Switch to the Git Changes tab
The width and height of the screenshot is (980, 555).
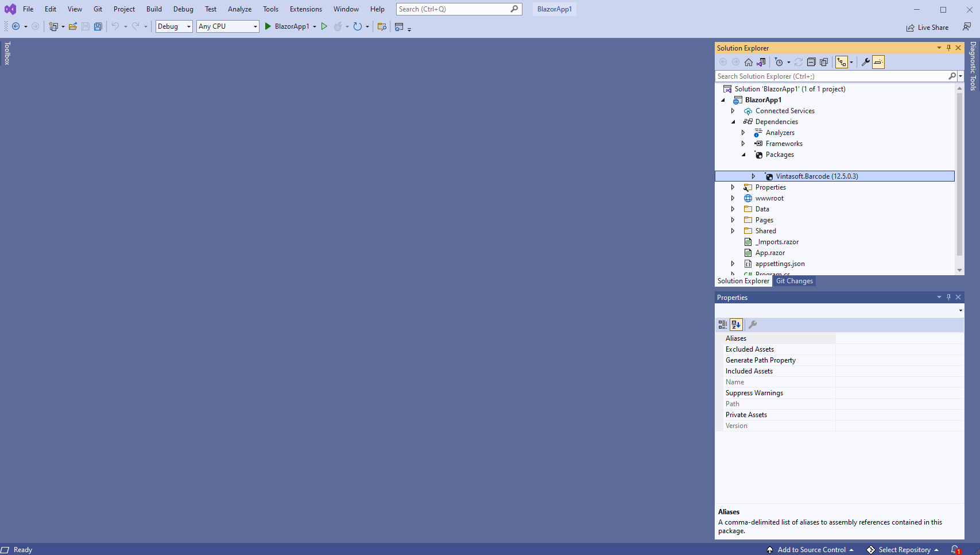click(794, 281)
